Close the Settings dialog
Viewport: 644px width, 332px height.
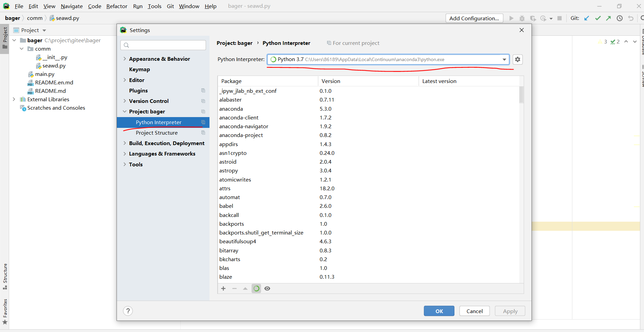click(522, 30)
